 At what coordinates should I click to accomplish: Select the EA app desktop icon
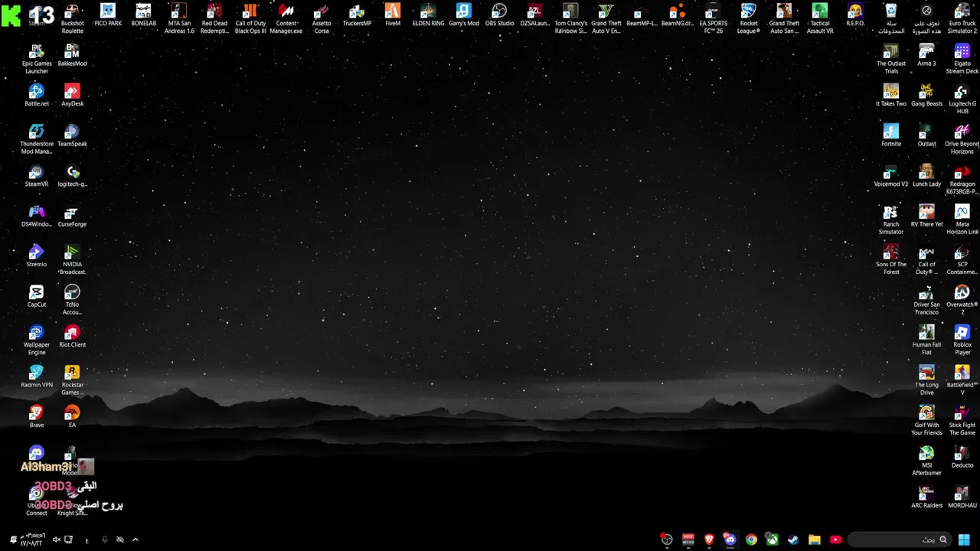click(72, 416)
